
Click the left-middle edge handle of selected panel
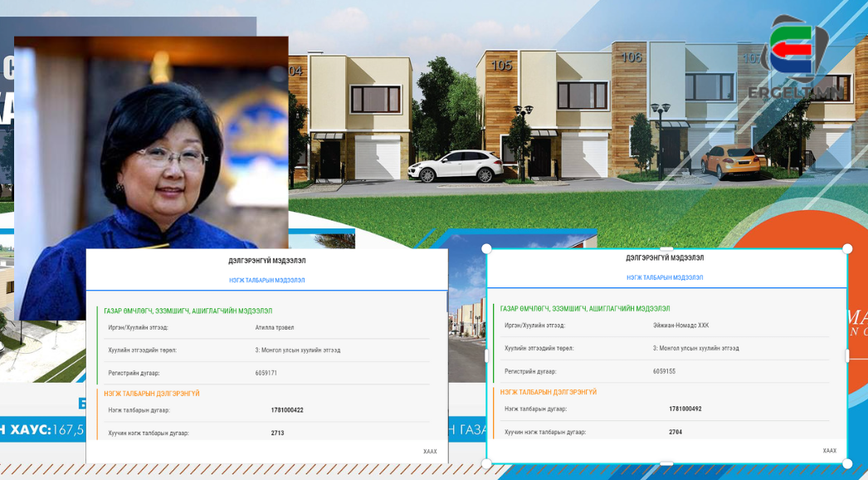tap(486, 355)
